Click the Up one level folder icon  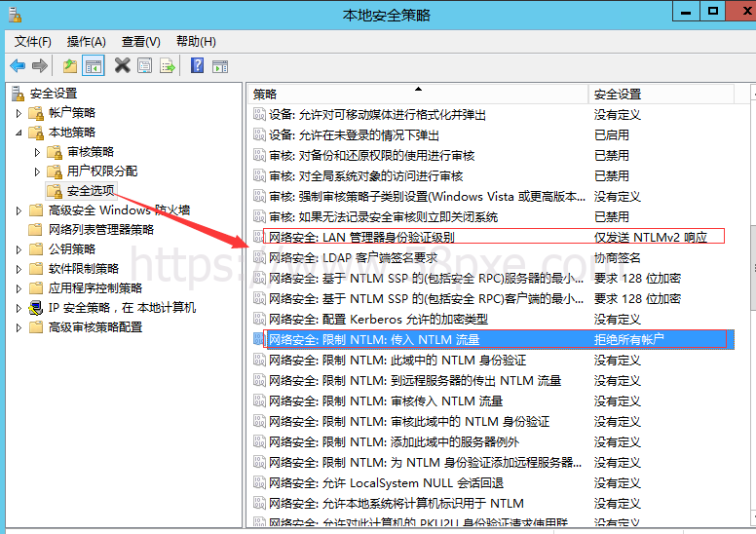(x=70, y=65)
